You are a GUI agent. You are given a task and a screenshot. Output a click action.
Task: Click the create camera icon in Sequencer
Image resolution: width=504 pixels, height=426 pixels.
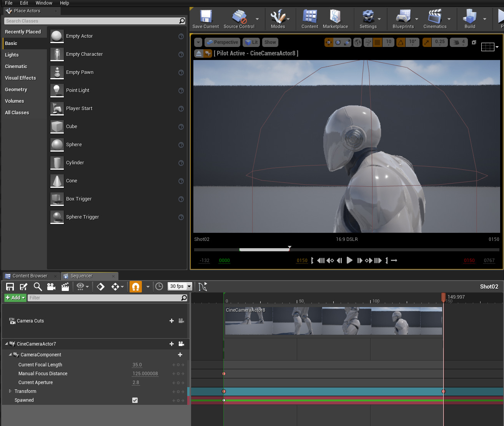click(x=51, y=287)
